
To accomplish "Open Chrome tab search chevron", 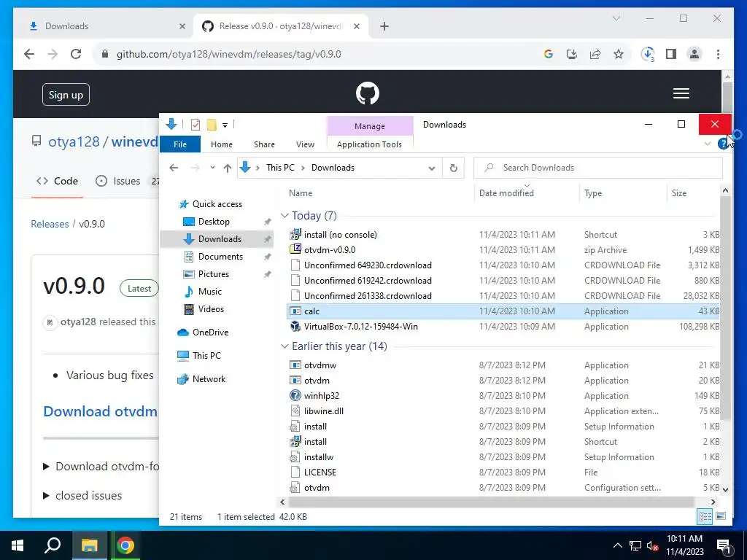I will coord(616,18).
